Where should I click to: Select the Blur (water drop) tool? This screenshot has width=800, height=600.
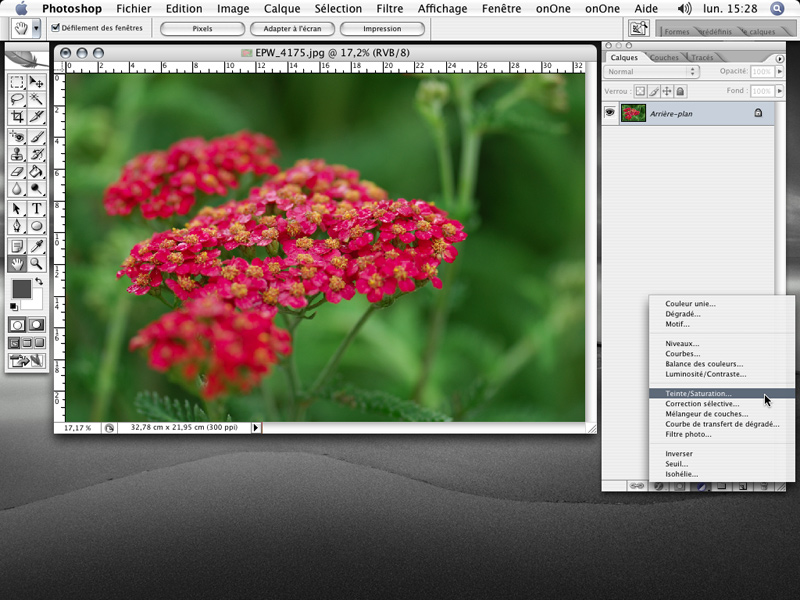(17, 189)
